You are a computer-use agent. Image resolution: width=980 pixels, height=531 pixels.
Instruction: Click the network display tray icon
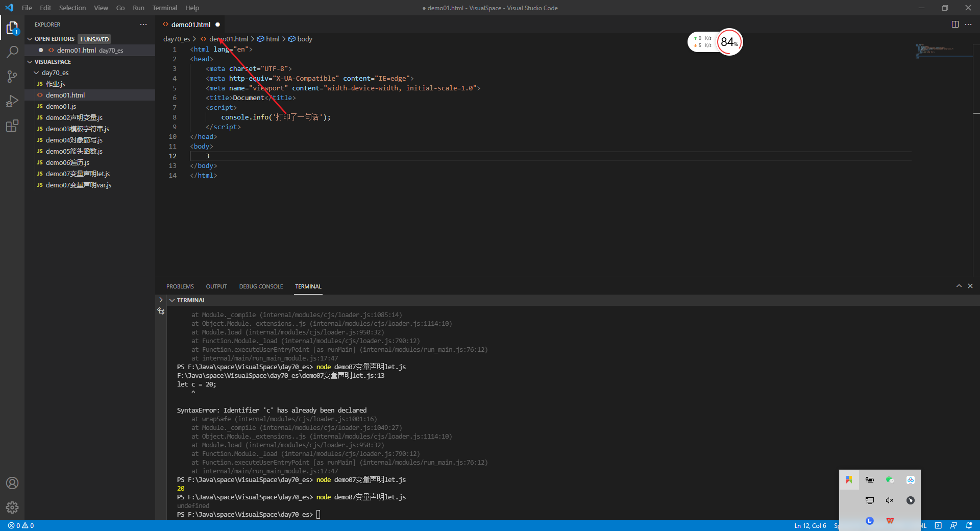point(869,500)
